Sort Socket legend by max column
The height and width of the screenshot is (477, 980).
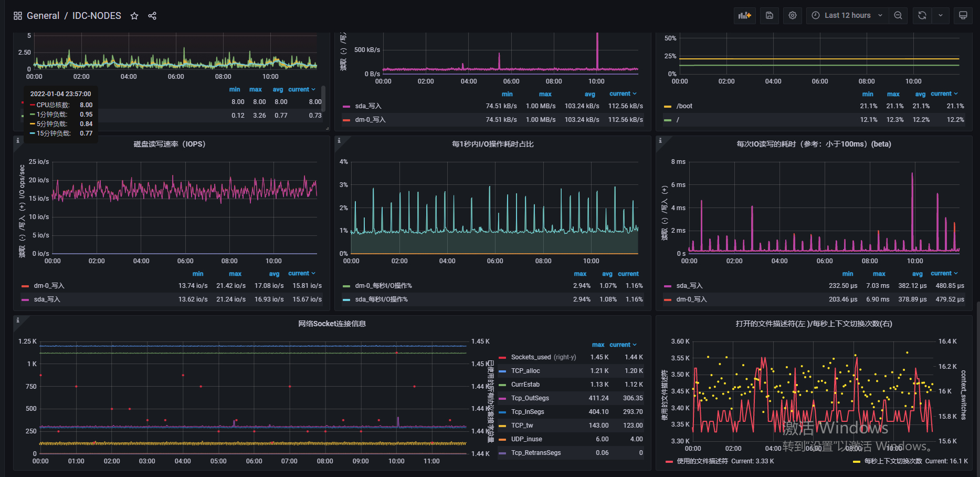pos(598,345)
